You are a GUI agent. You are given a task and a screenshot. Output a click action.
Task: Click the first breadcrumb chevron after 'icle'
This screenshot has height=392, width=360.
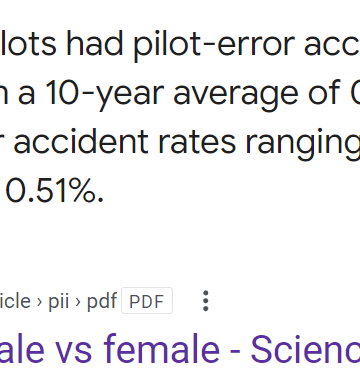pos(40,302)
